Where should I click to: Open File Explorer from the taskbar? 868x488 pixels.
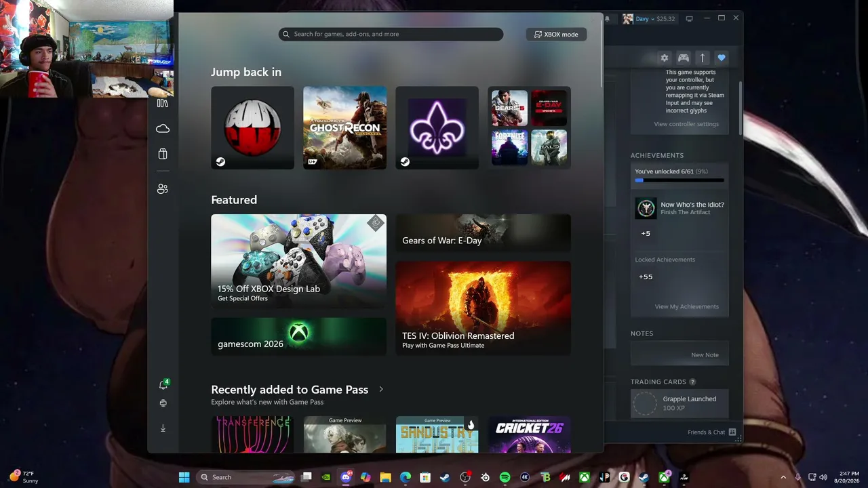tap(385, 477)
